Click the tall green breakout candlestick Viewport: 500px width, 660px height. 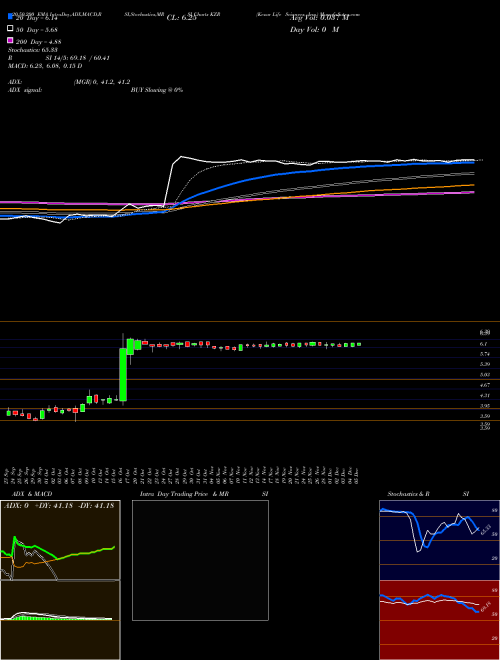coord(123,374)
